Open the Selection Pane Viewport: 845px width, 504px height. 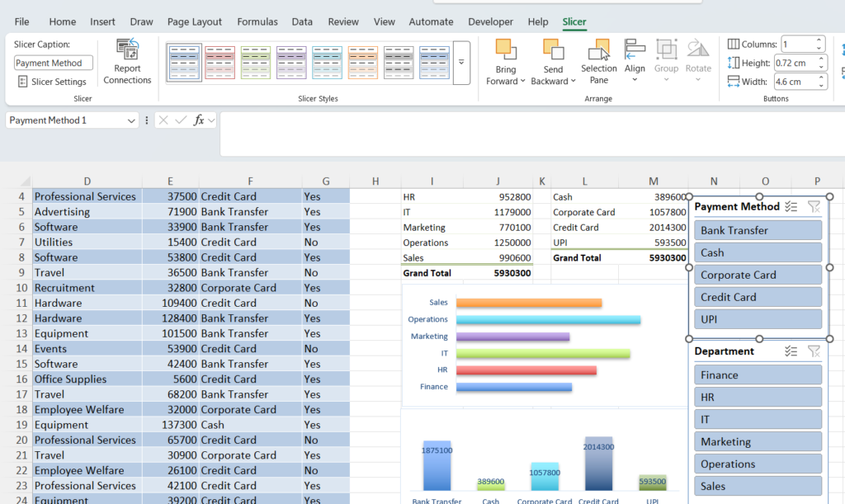tap(599, 61)
